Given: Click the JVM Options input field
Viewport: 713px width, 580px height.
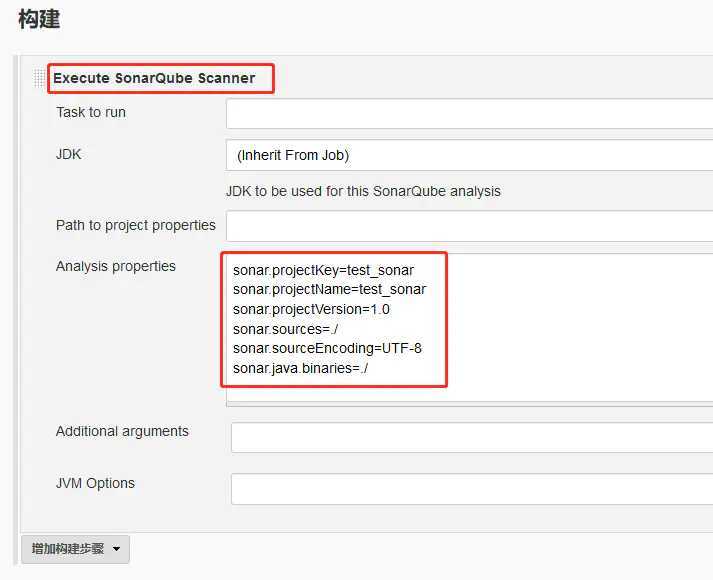Looking at the screenshot, I should click(x=472, y=489).
